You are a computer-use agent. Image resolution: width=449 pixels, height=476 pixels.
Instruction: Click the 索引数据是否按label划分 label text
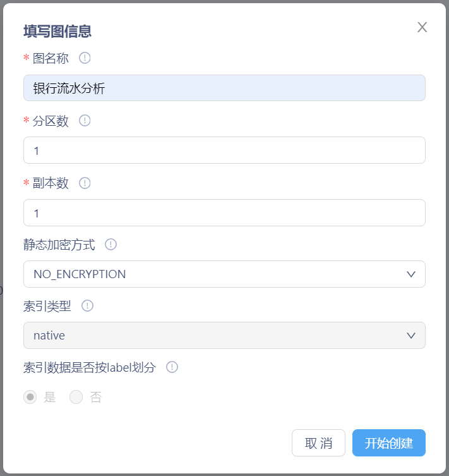89,367
